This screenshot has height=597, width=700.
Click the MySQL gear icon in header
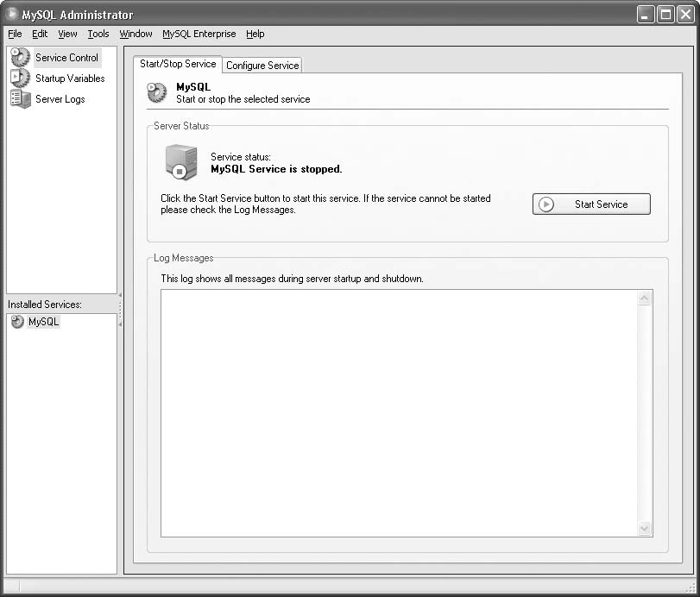(x=156, y=92)
